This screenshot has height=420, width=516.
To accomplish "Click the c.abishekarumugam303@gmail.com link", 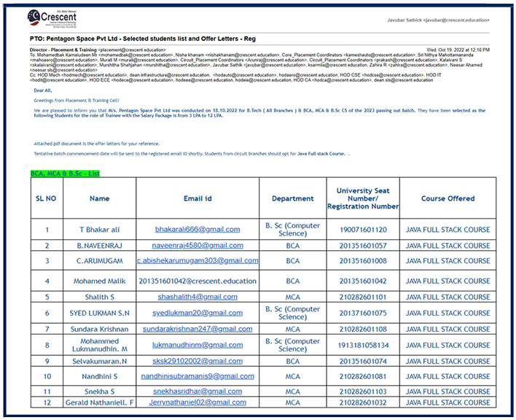I will [197, 261].
